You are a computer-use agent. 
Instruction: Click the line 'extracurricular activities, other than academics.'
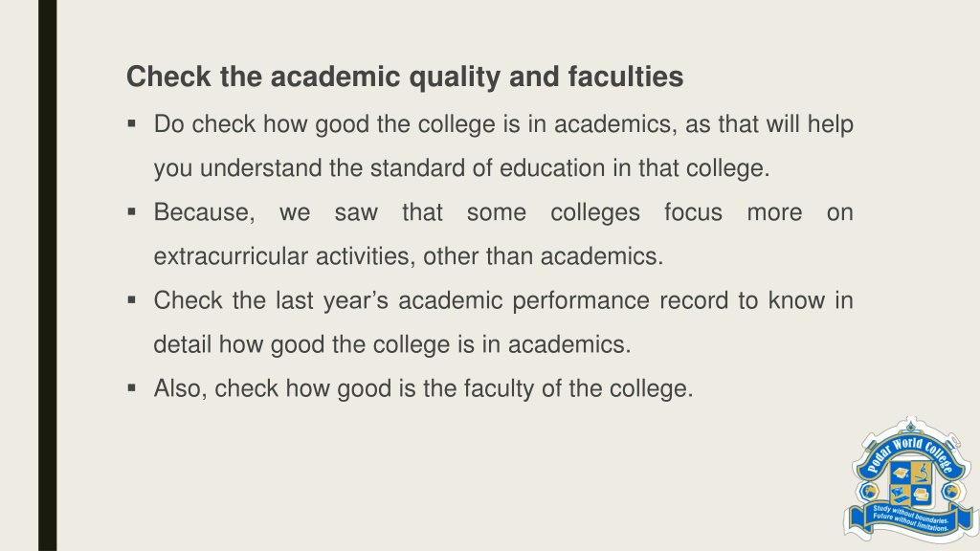[x=409, y=256]
